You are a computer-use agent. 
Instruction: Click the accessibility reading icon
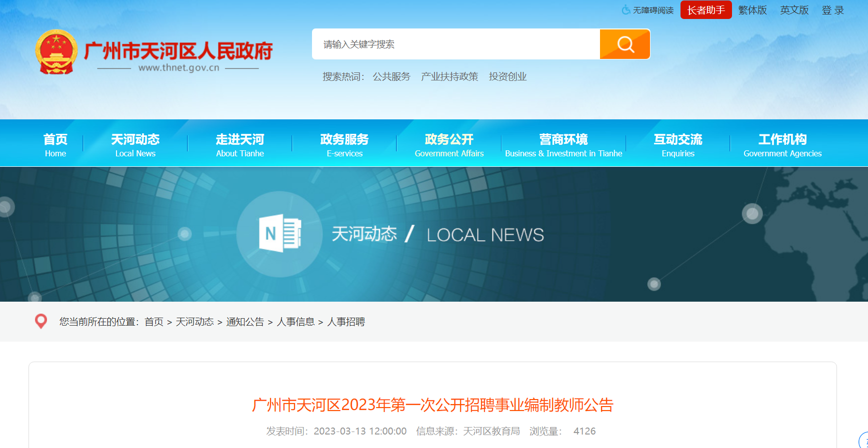click(x=625, y=10)
